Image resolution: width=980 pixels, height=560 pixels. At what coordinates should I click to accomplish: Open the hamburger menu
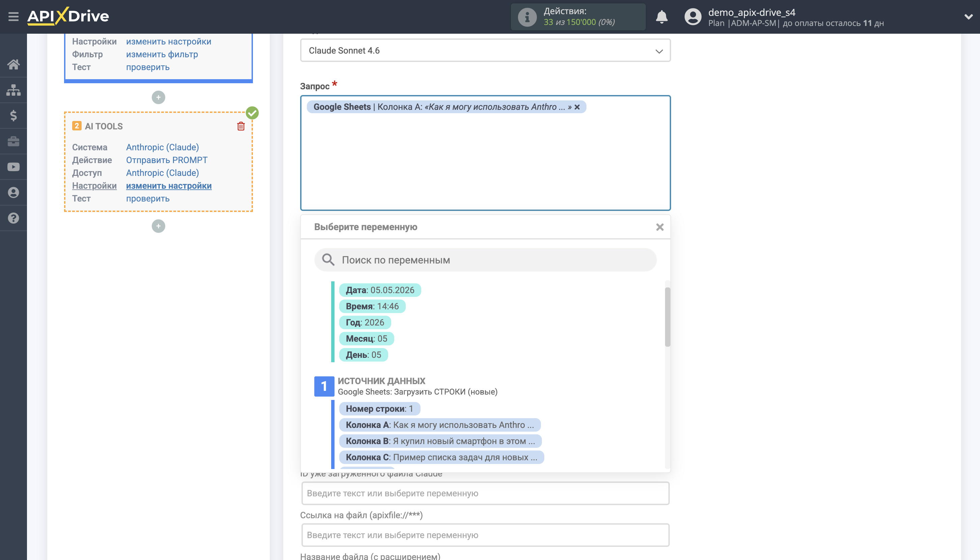(x=13, y=17)
